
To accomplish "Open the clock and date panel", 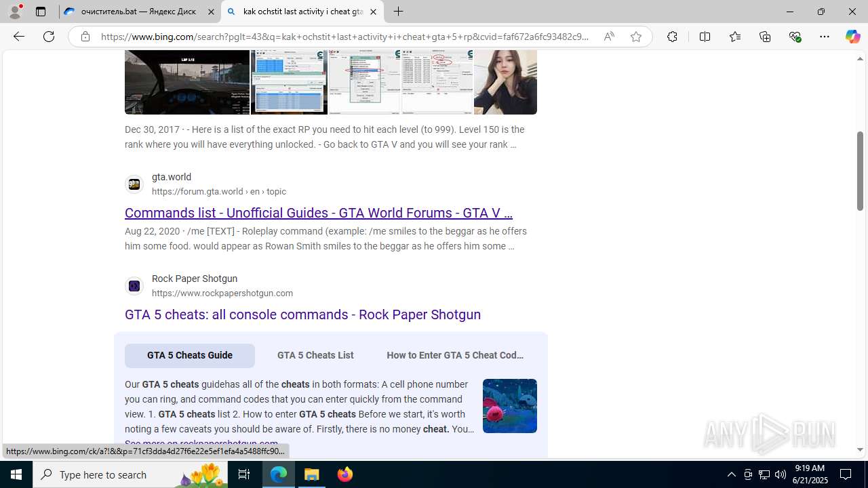I will pos(810,474).
